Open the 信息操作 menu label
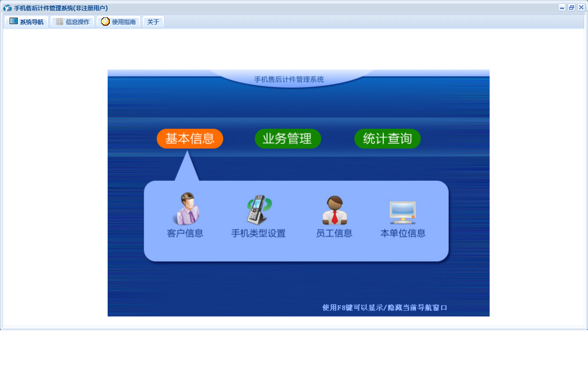The image size is (588, 383). 78,22
